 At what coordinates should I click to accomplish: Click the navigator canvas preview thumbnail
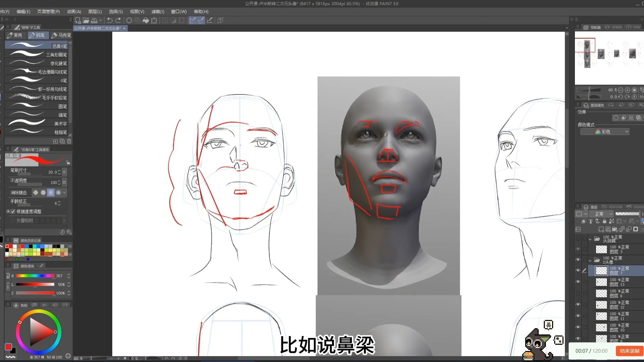[609, 58]
